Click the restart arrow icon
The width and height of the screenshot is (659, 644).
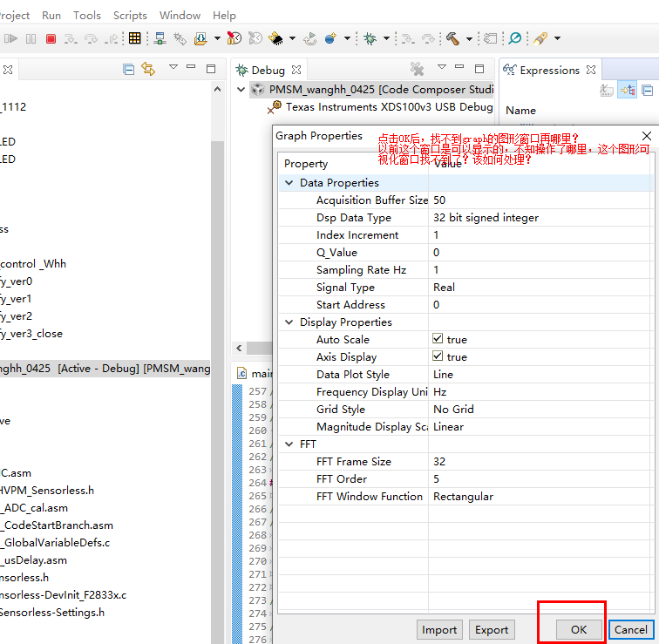coord(310,38)
